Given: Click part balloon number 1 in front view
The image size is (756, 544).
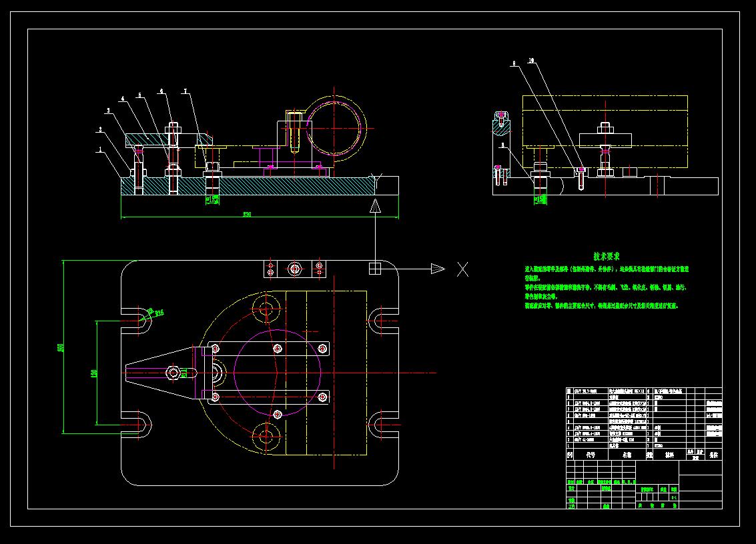Looking at the screenshot, I should coord(100,150).
